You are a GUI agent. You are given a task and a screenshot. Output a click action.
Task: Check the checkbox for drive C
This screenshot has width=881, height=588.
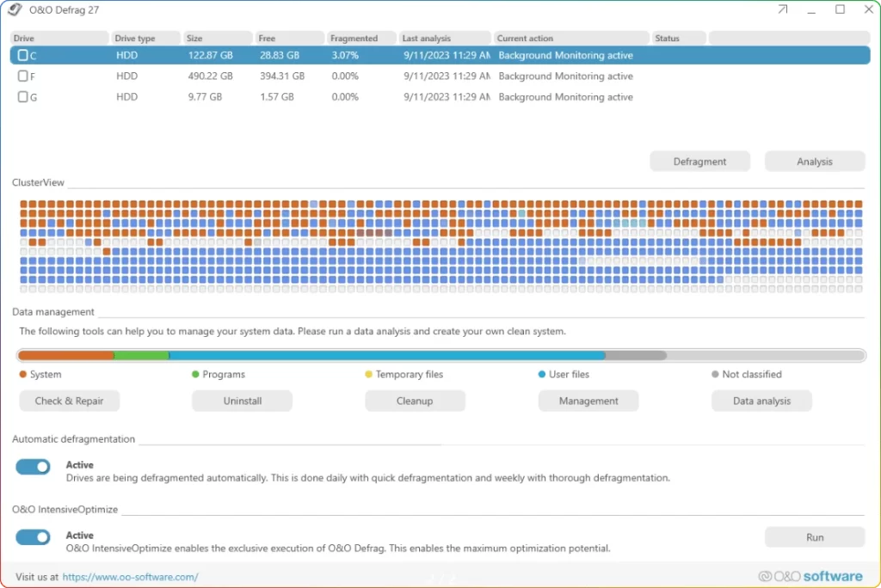coord(22,55)
